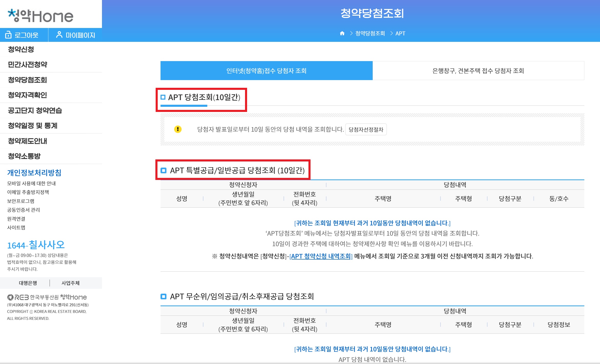The height and width of the screenshot is (364, 600).
Task: Click the 당첨자선정절차 button
Action: [x=365, y=130]
